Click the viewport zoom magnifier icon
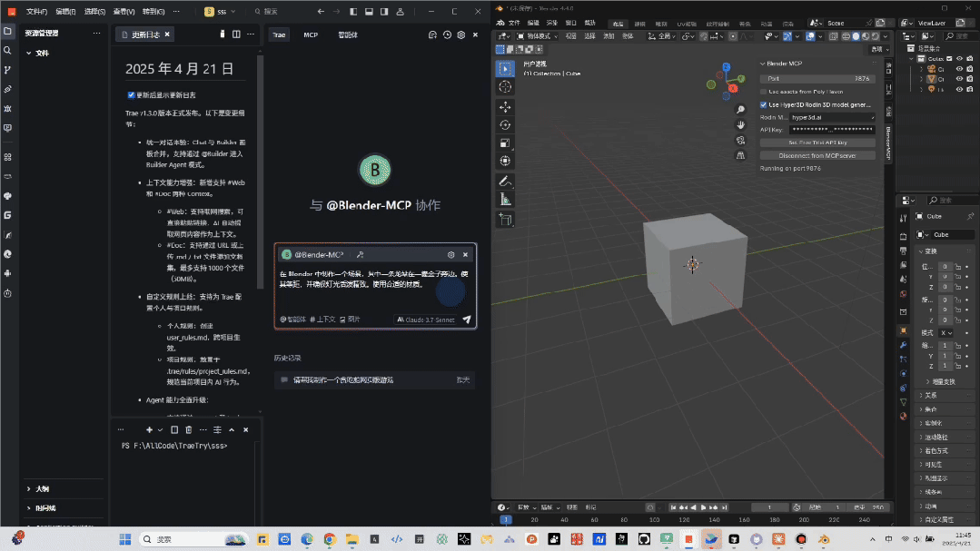The height and width of the screenshot is (551, 980). coord(741,109)
